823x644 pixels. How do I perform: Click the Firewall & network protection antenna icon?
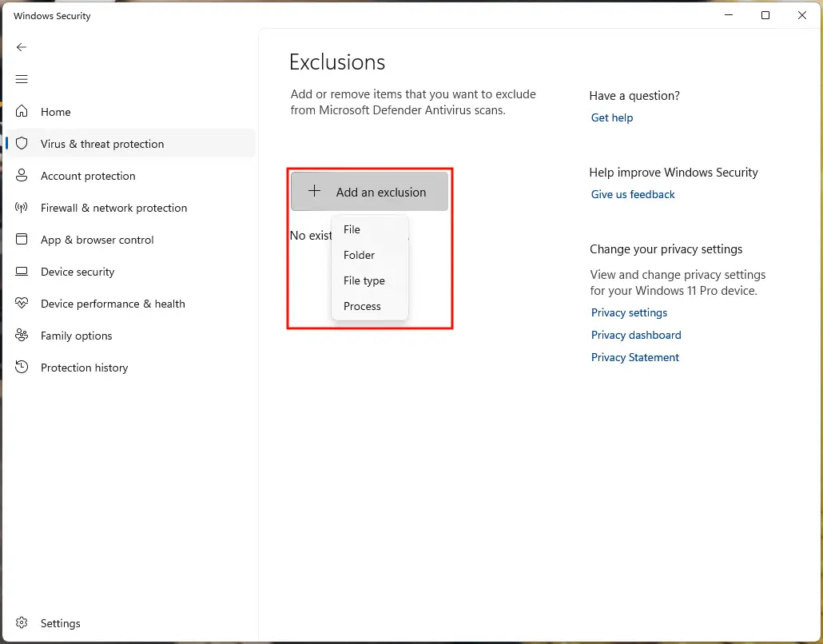(22, 207)
